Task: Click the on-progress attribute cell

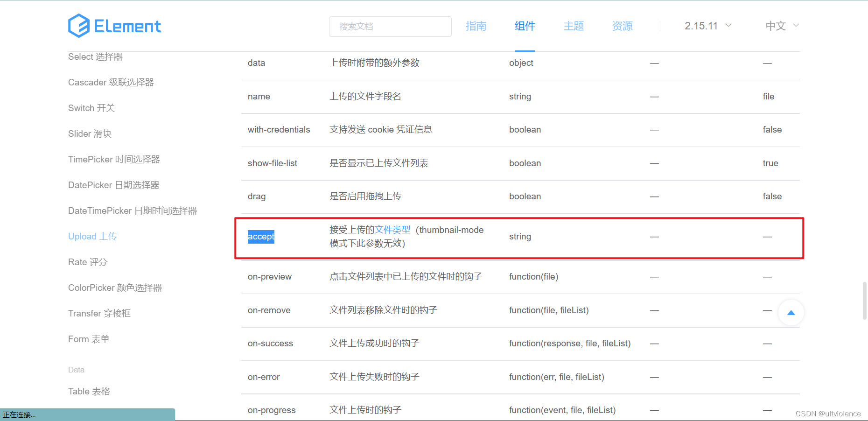Action: (272, 410)
